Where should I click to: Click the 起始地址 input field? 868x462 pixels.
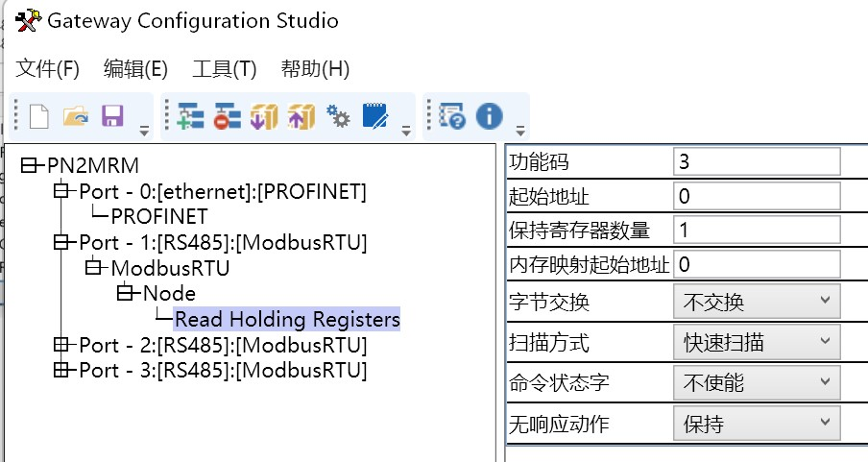[x=757, y=196]
